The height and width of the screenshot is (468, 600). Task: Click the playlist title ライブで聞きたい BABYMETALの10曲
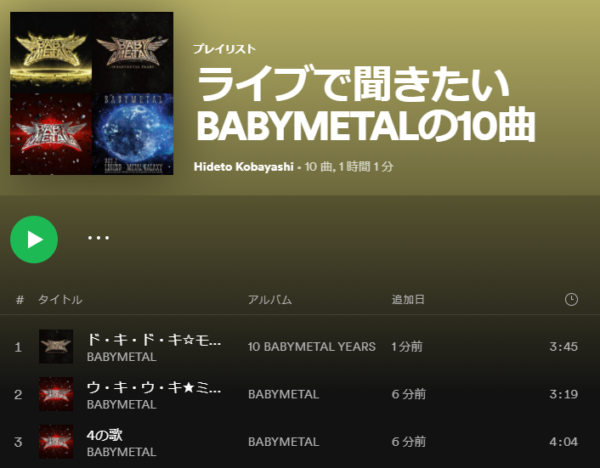(x=365, y=104)
